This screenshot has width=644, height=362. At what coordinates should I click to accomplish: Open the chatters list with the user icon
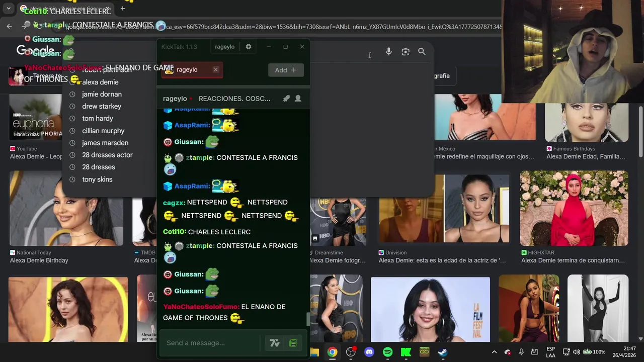298,99
